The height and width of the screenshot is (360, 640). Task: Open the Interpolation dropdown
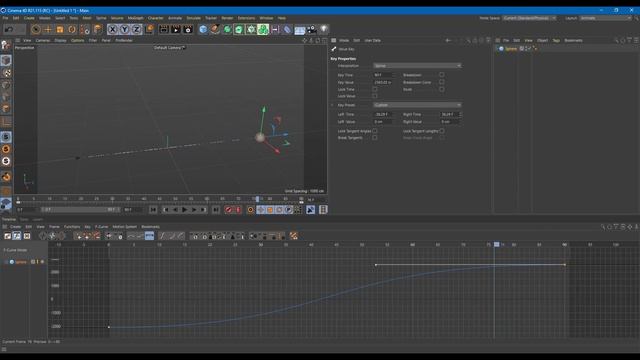[417, 66]
